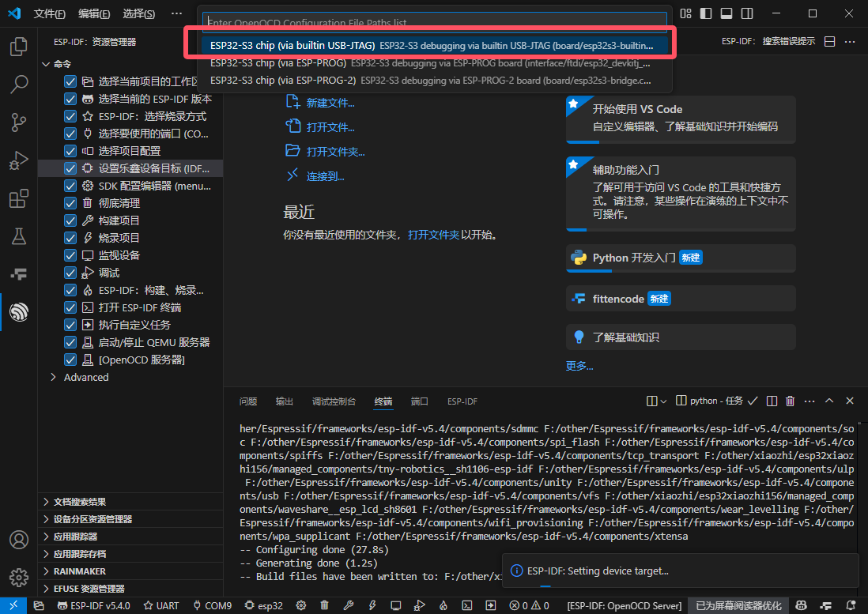Open Run and Debug view
This screenshot has height=614, width=868.
pos(19,160)
